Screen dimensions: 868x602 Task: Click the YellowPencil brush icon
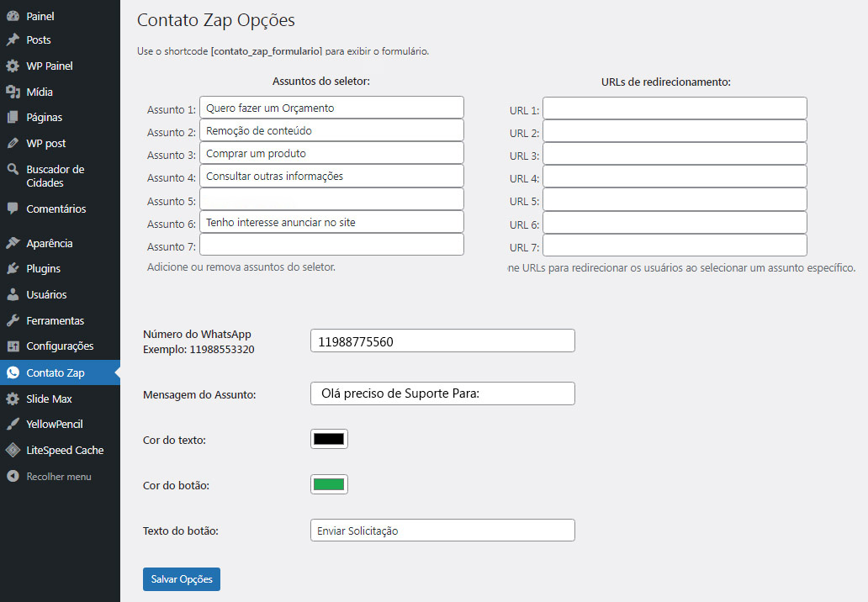tap(13, 424)
